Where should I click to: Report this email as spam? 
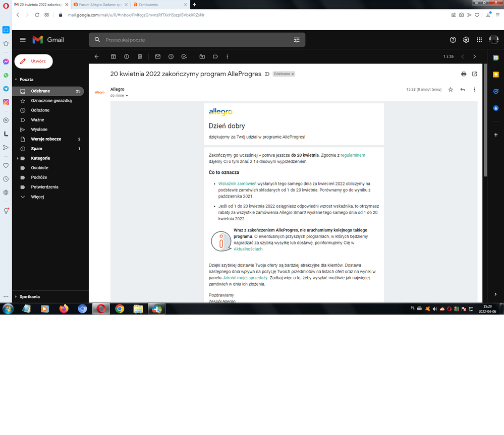pos(127,56)
